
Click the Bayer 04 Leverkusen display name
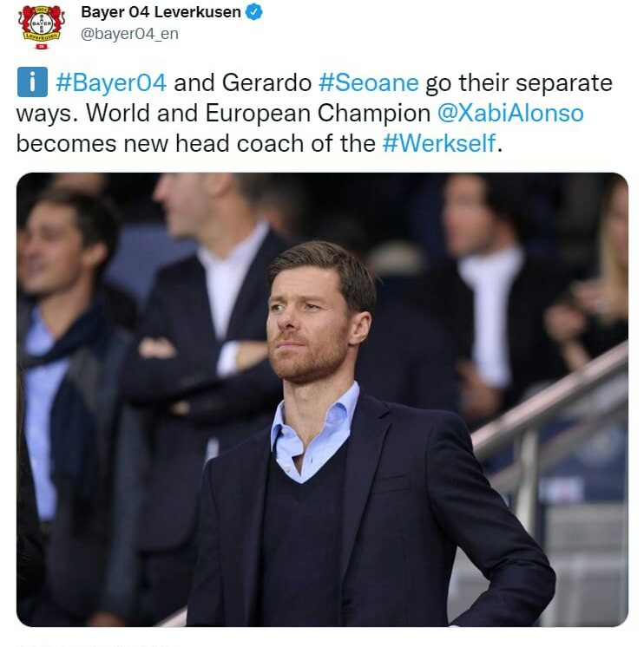[x=161, y=12]
